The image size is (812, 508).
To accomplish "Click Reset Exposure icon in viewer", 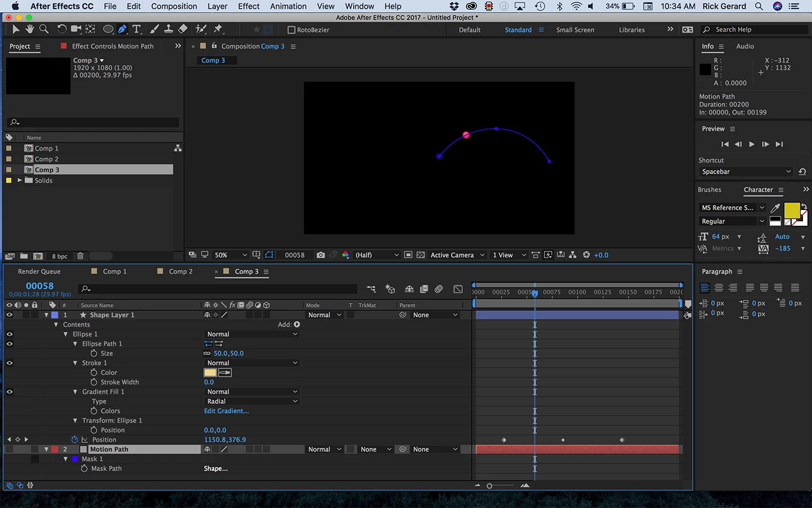I will pos(586,255).
